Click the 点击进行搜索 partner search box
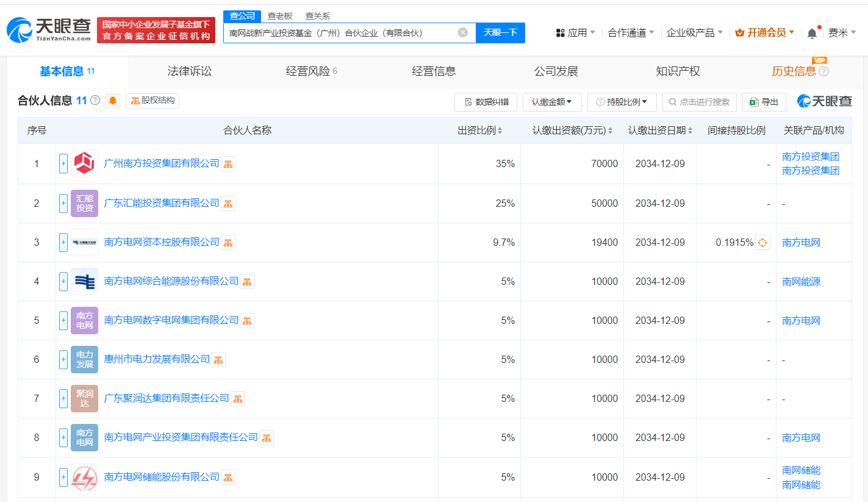This screenshot has width=868, height=502. coord(700,102)
